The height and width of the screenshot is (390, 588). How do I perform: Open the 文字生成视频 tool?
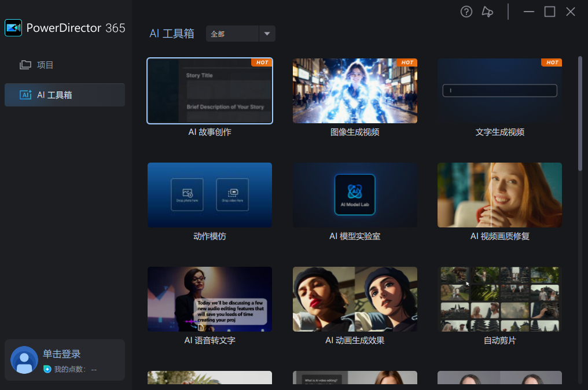click(x=499, y=91)
